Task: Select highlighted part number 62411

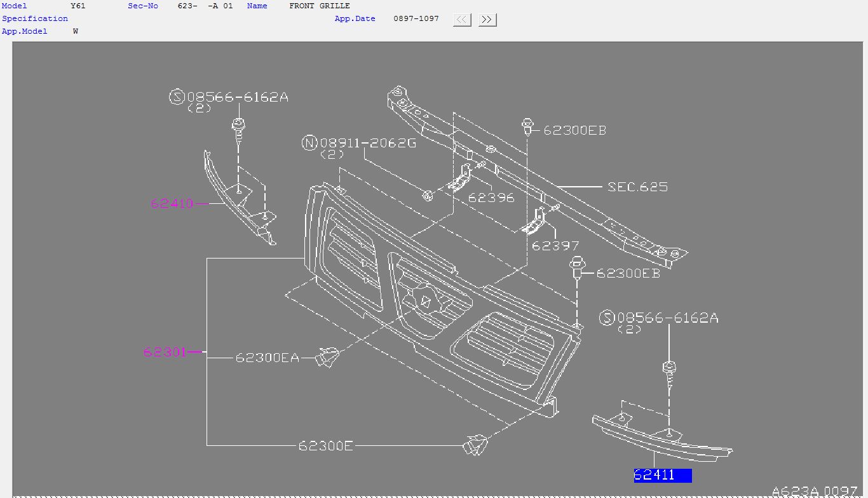Action: click(663, 475)
